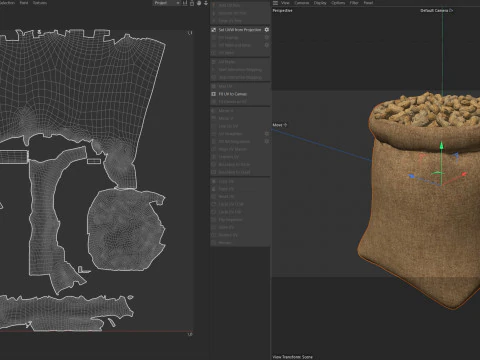Click the Mirror U command icon
The height and width of the screenshot is (360, 480).
[214, 111]
